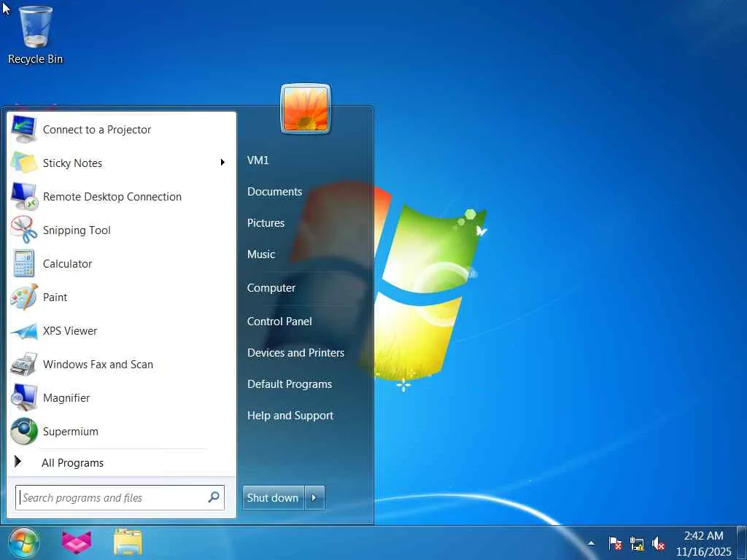The width and height of the screenshot is (747, 560).
Task: Click the 'Supermium' text label
Action: coord(71,432)
